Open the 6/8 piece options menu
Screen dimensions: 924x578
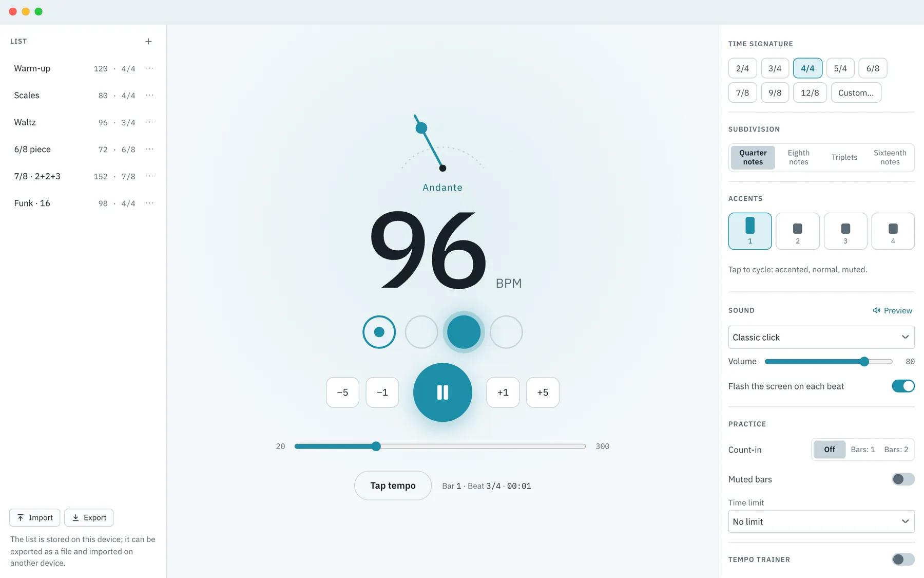click(149, 149)
